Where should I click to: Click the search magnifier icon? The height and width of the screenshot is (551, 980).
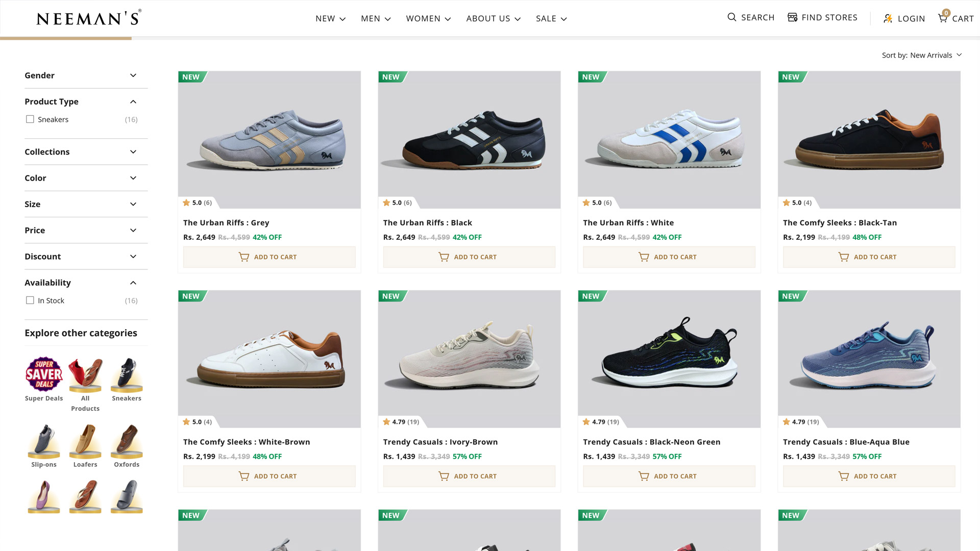coord(731,17)
